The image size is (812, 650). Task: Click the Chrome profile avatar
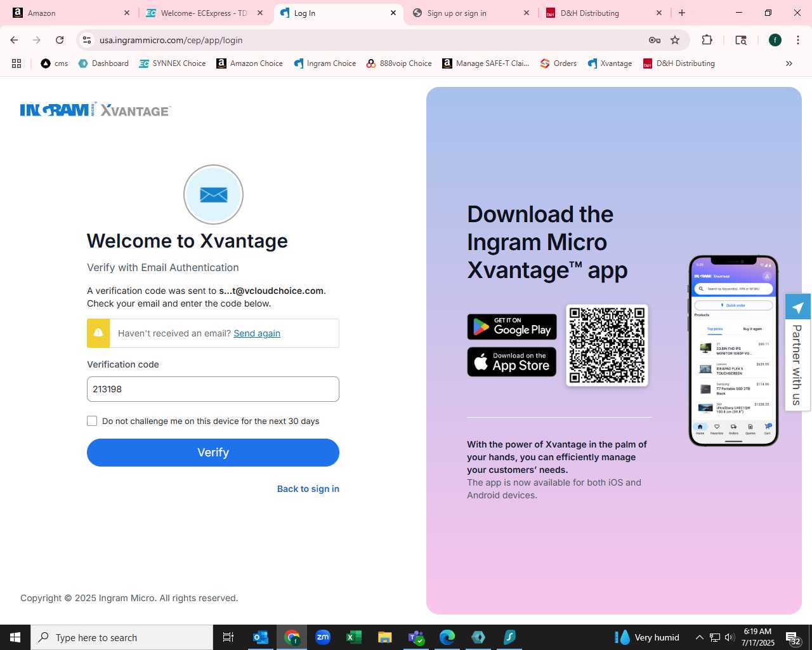775,40
